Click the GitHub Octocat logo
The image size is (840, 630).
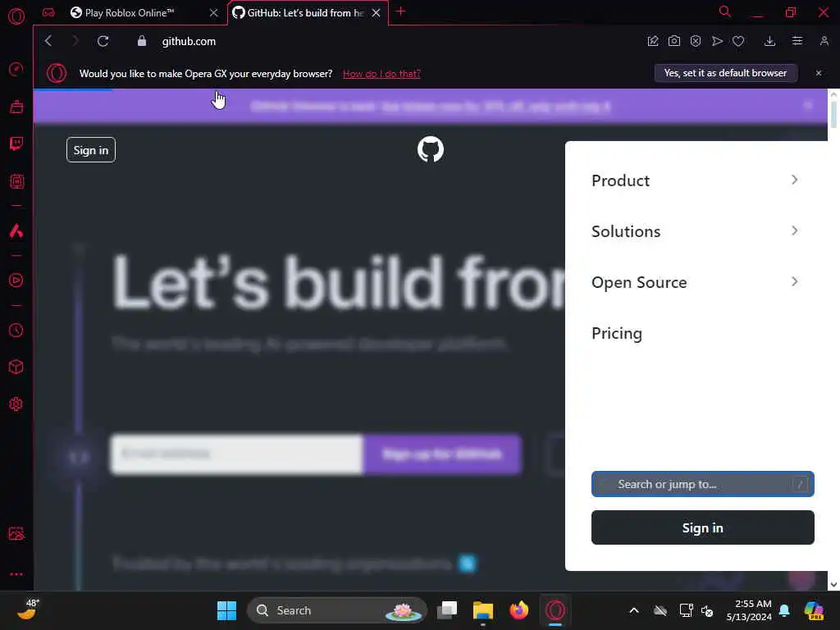[431, 149]
